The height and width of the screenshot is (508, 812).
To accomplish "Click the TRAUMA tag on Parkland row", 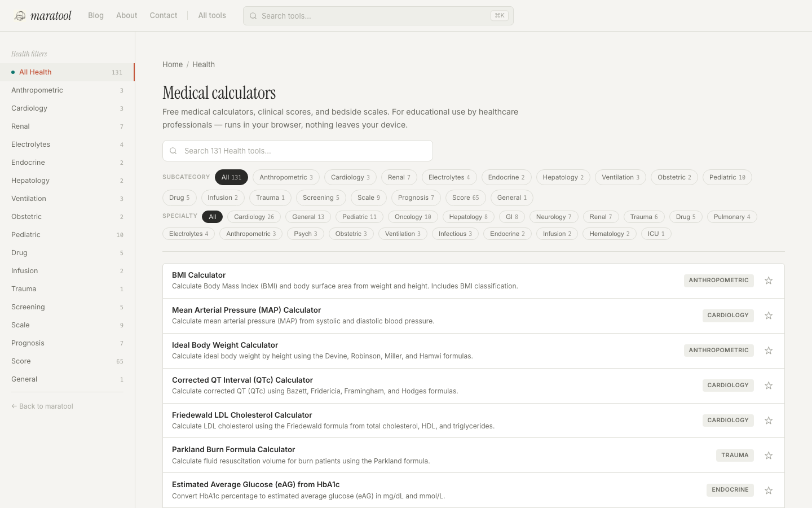I will click(x=735, y=456).
